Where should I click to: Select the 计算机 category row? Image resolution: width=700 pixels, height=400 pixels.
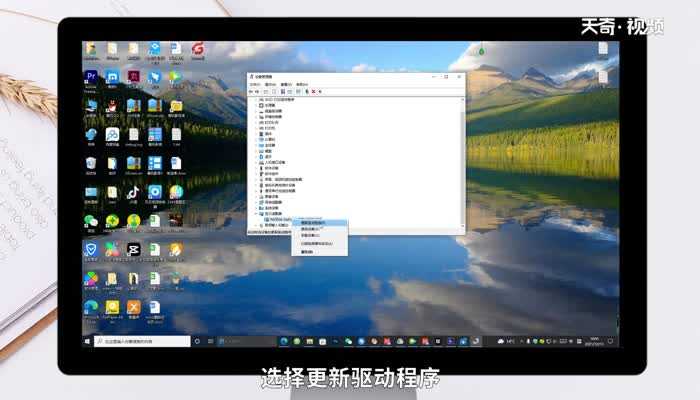(x=267, y=139)
